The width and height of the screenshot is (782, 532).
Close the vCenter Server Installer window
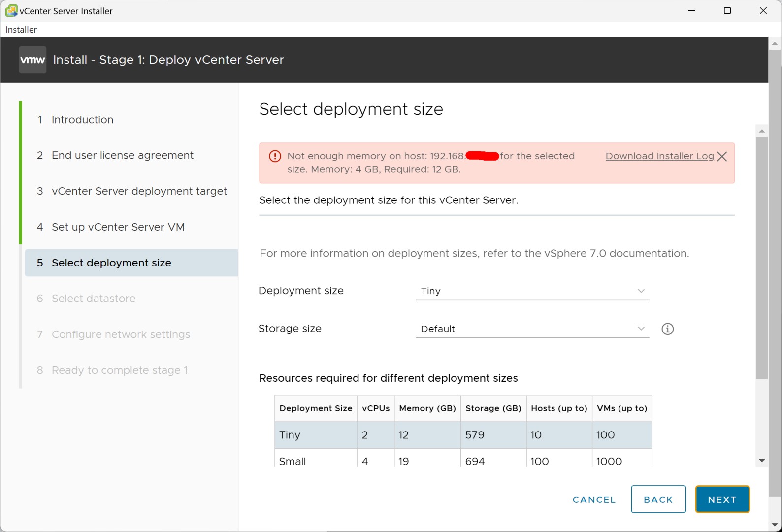[763, 10]
